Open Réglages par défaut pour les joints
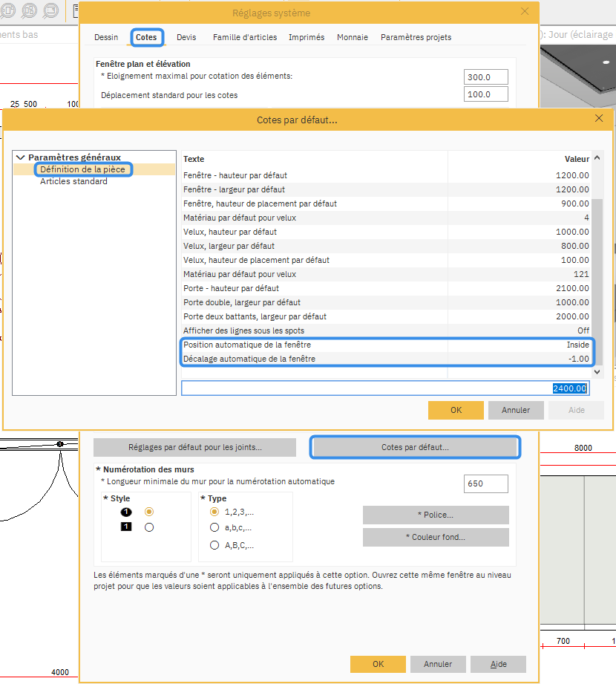 click(x=194, y=448)
